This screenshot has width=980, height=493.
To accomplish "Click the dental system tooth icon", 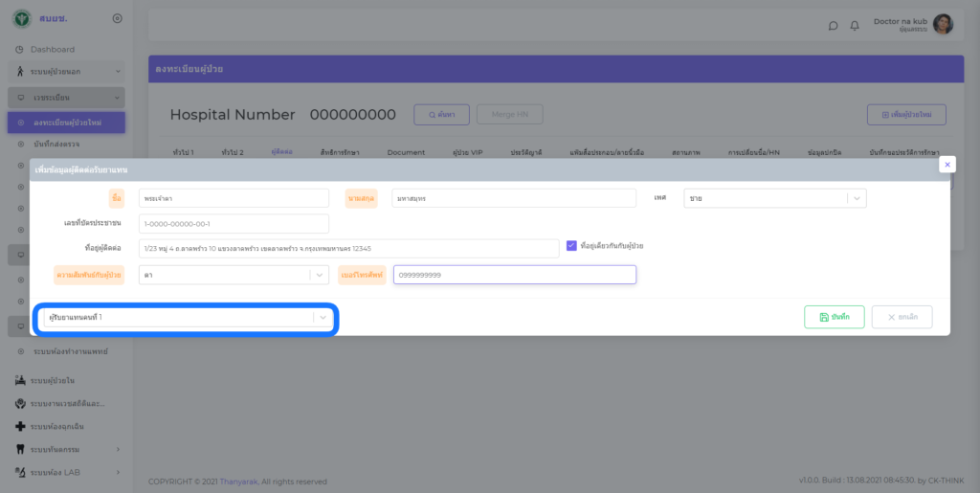I will 20,449.
